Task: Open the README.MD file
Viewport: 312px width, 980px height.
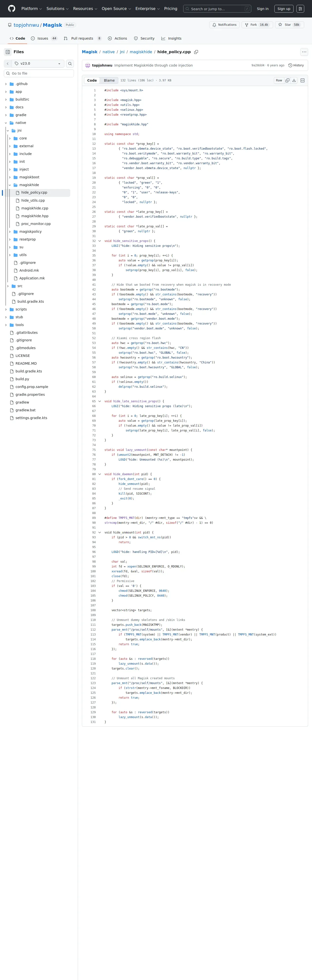Action: pos(26,363)
